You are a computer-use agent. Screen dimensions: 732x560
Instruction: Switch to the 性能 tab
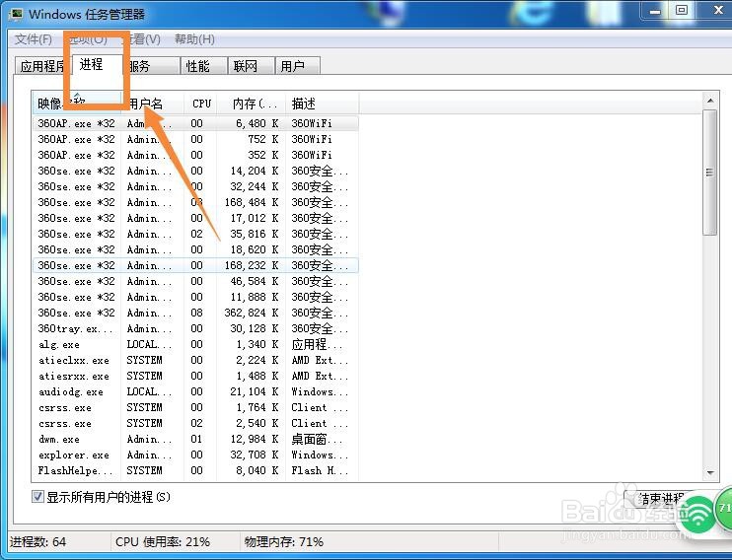203,66
